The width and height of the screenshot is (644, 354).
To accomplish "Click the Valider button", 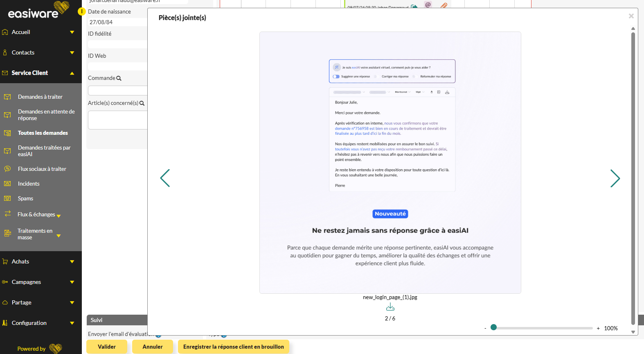I will click(107, 347).
